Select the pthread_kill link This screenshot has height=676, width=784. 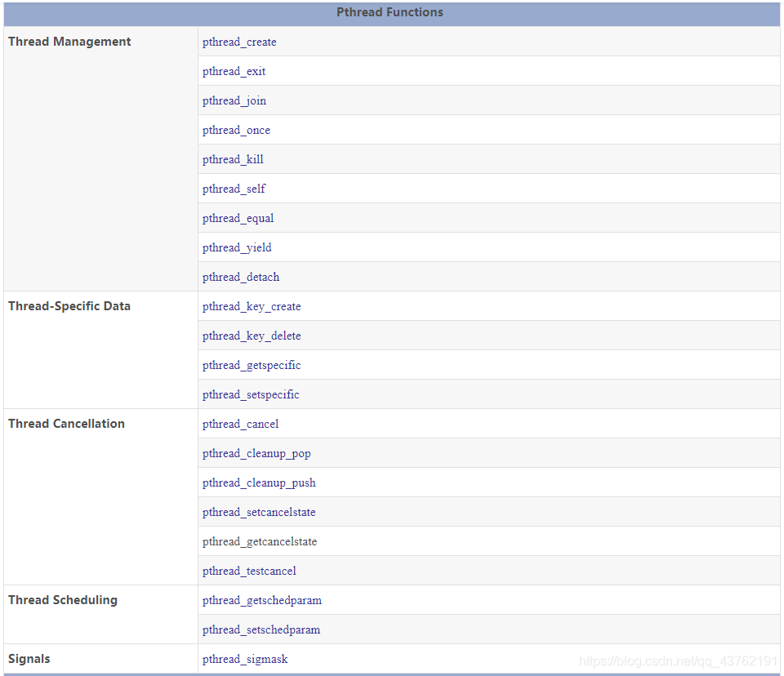[233, 159]
